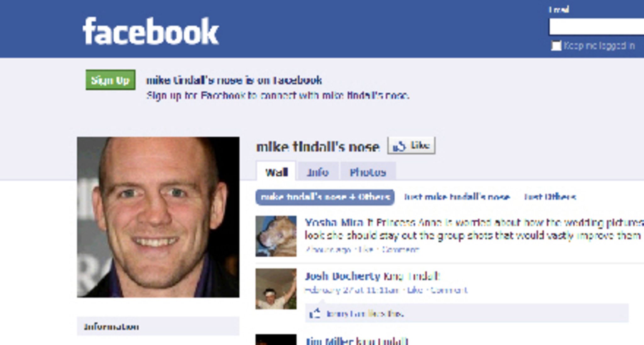This screenshot has width=644, height=345.
Task: Click the thumbs-up Like button beside page name
Action: (x=411, y=145)
